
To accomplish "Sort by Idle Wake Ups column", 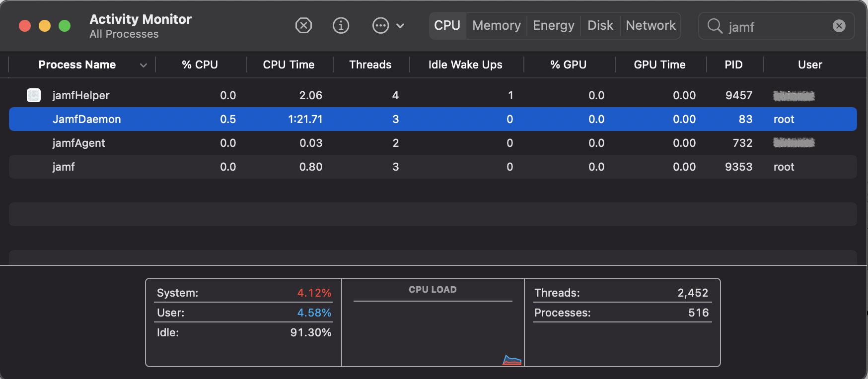I will tap(465, 65).
